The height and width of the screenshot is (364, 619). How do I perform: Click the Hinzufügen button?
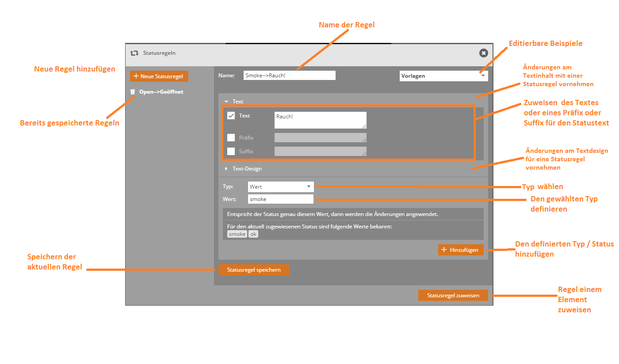(x=461, y=250)
